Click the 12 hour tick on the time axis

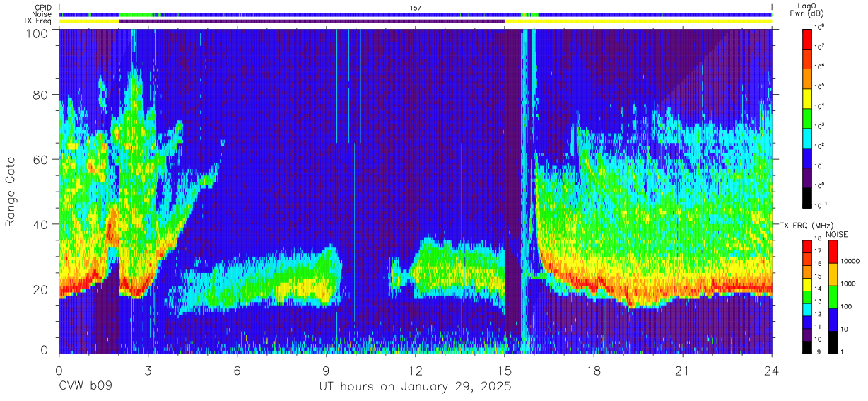click(x=416, y=371)
